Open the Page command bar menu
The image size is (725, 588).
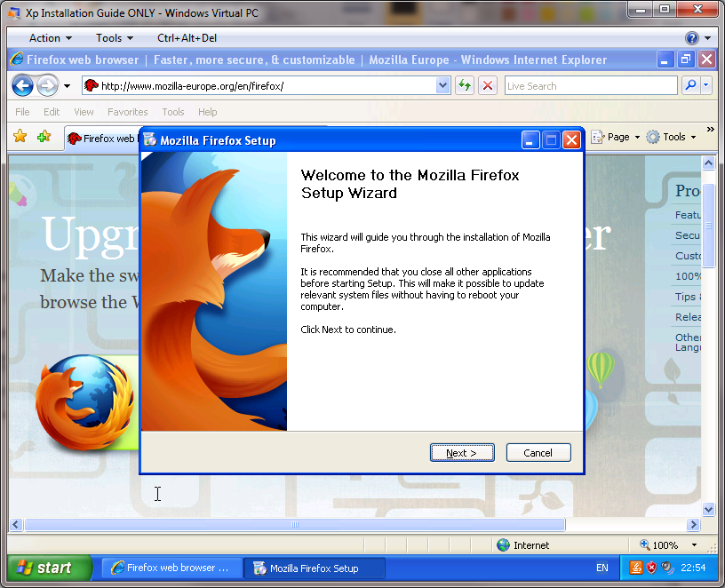[616, 137]
